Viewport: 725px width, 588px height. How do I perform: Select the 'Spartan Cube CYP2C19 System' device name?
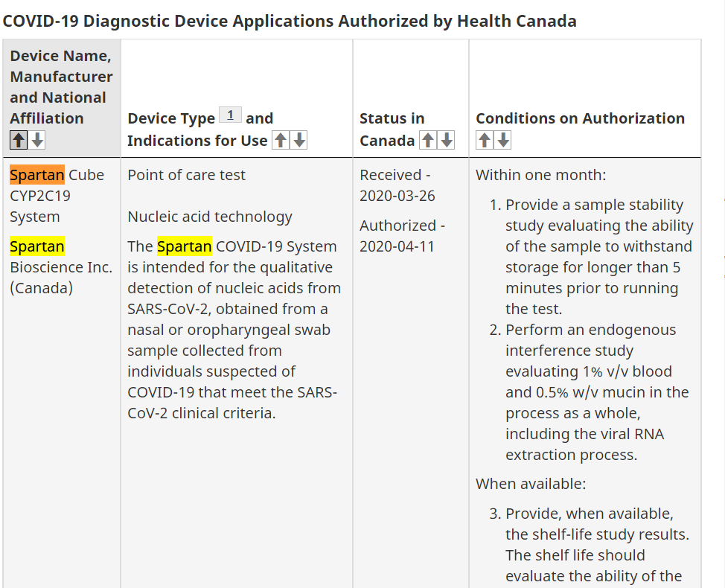(x=57, y=196)
